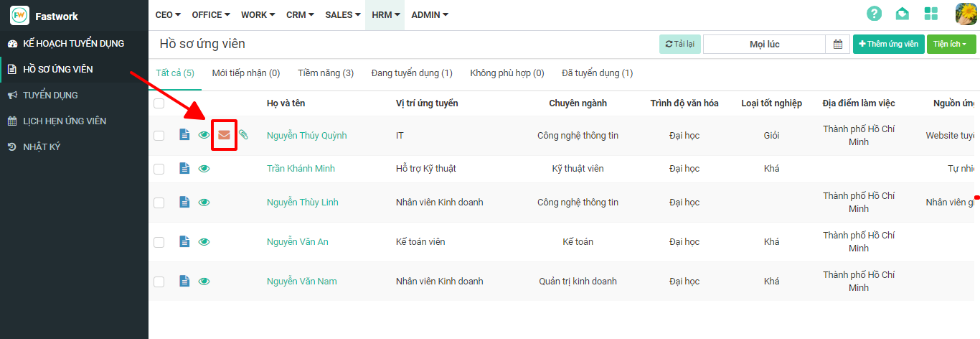Click document icon for Nguyễn Văn Nam
The height and width of the screenshot is (339, 980).
(184, 282)
